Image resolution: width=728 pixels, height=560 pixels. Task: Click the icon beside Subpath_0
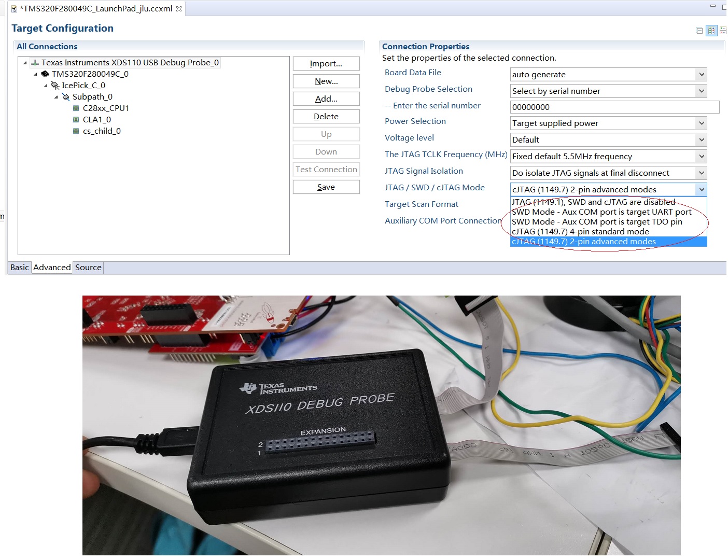(x=66, y=97)
